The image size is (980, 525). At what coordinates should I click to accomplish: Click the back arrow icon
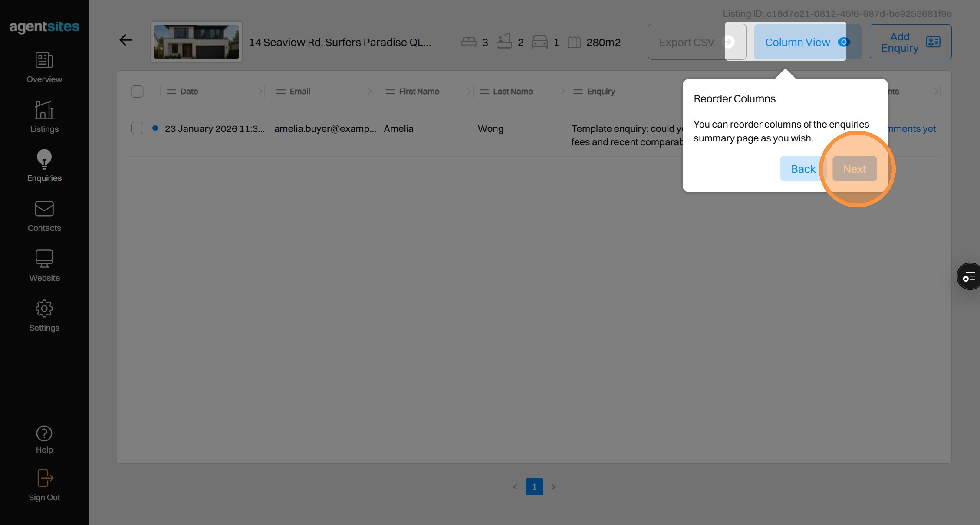pyautogui.click(x=126, y=40)
